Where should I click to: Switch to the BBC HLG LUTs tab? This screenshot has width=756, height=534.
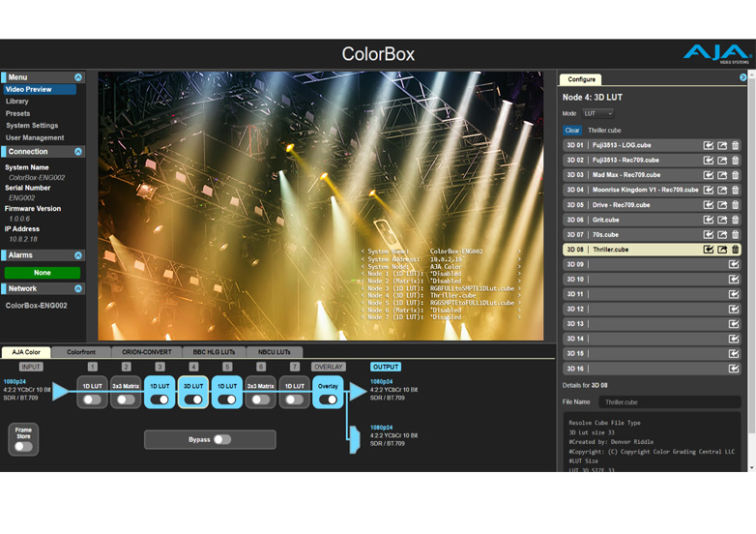pyautogui.click(x=214, y=352)
